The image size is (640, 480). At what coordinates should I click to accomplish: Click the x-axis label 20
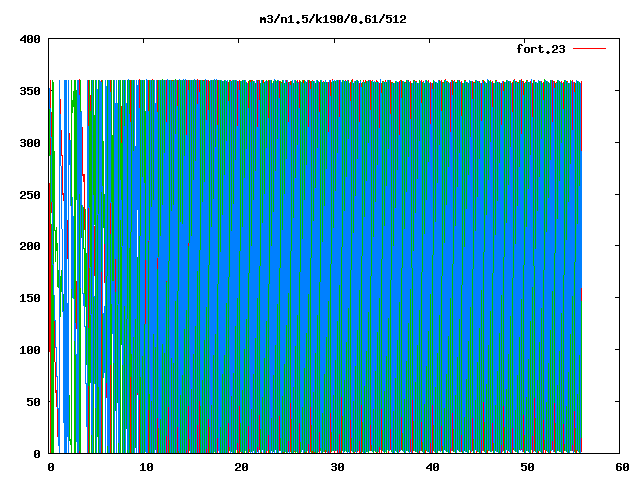[242, 467]
